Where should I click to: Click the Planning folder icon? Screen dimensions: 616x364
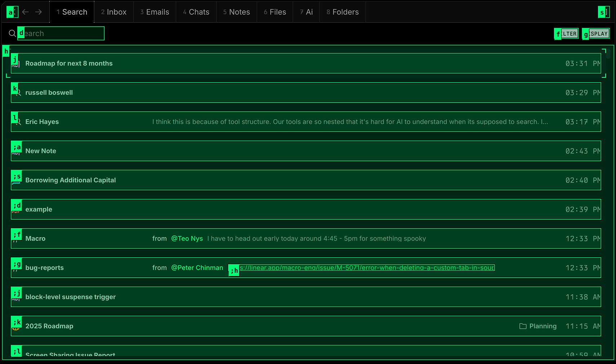coord(523,326)
